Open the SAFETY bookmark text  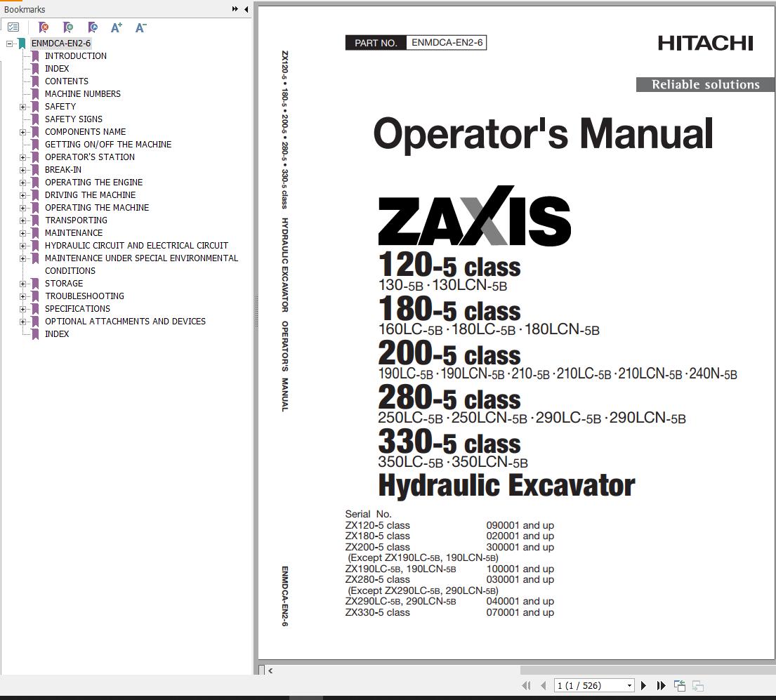(x=60, y=106)
